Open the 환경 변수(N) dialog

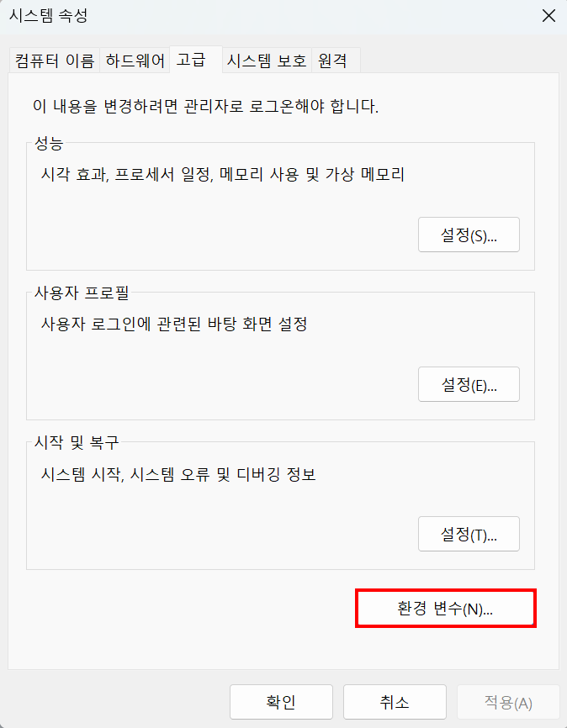pos(445,609)
